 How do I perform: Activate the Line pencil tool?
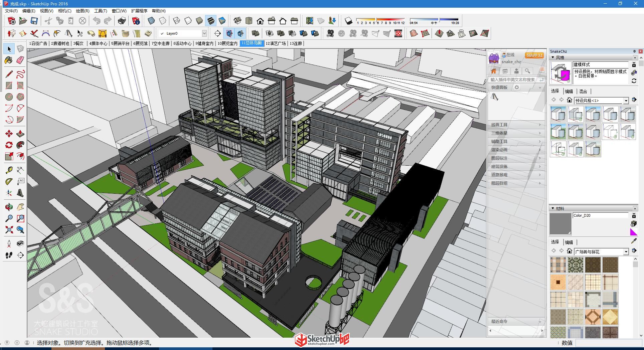point(9,74)
